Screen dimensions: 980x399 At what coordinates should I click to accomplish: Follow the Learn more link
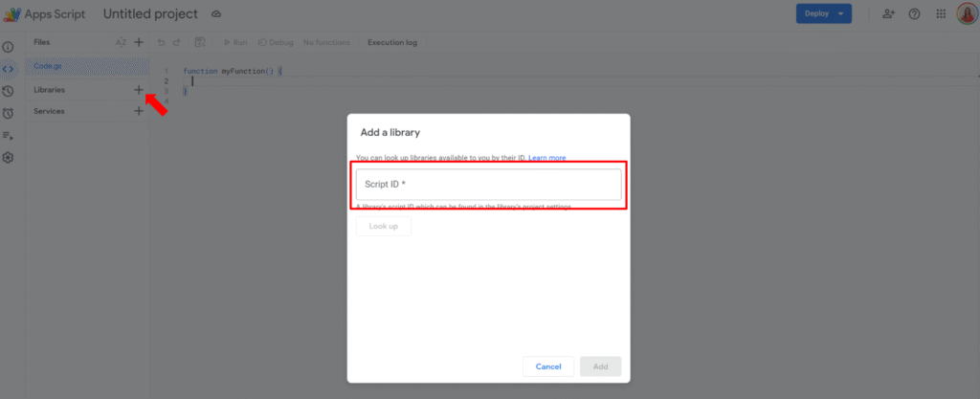[546, 157]
